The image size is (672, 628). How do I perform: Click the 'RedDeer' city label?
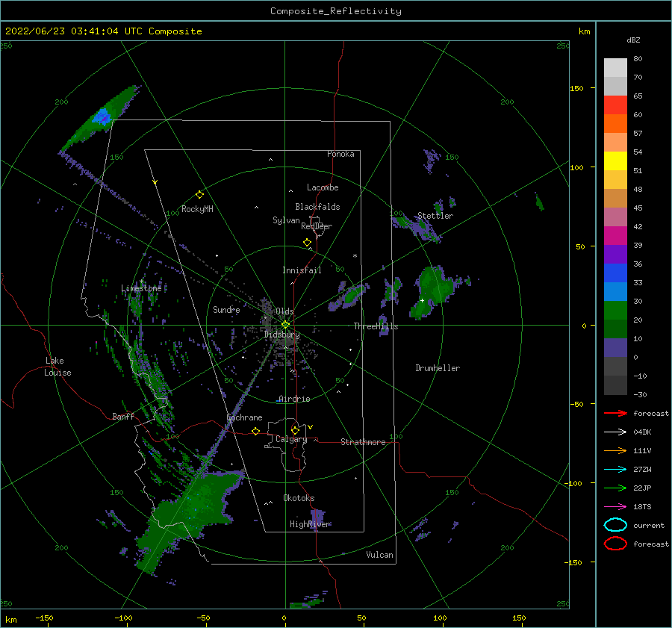click(317, 226)
